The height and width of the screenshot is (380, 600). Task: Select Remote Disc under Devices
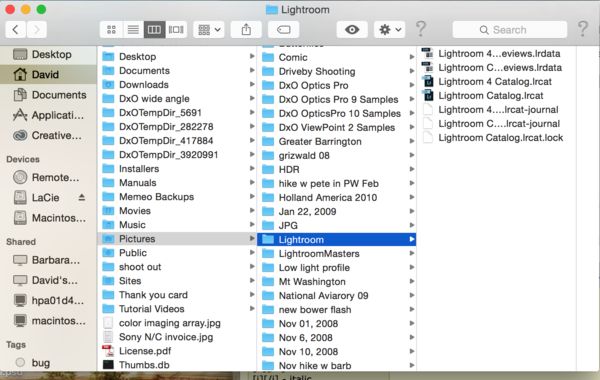[48, 177]
